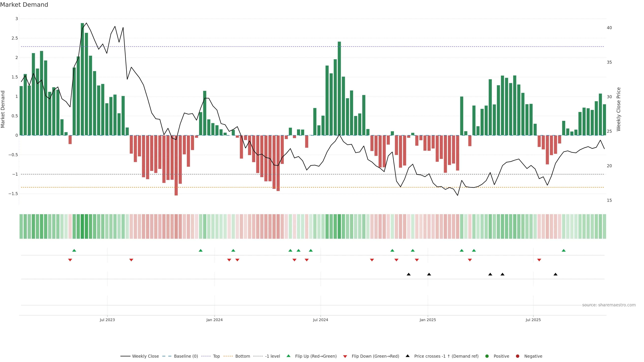This screenshot has width=644, height=362.
Task: Click the Flip Down red triangle legend icon
Action: 345,356
